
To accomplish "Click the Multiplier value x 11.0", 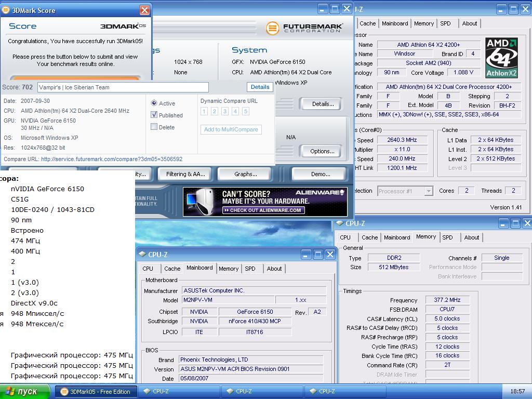I will [x=402, y=149].
